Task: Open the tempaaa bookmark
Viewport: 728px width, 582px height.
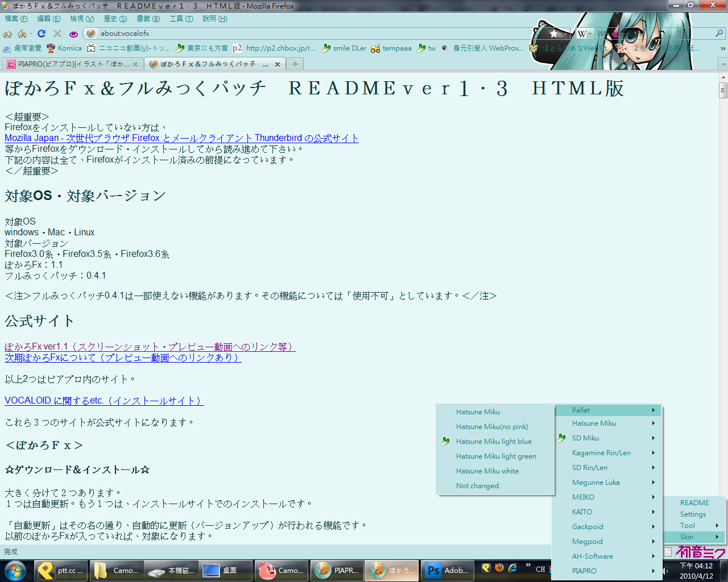Action: point(391,48)
